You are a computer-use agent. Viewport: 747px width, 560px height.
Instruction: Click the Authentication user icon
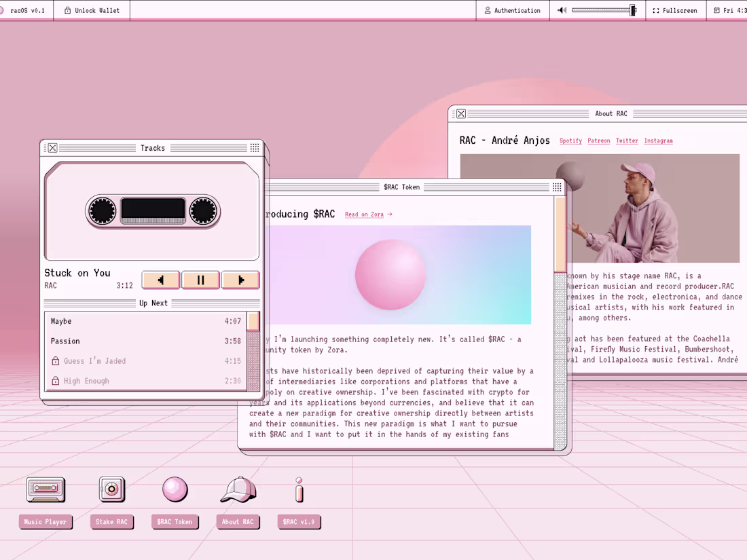point(488,10)
